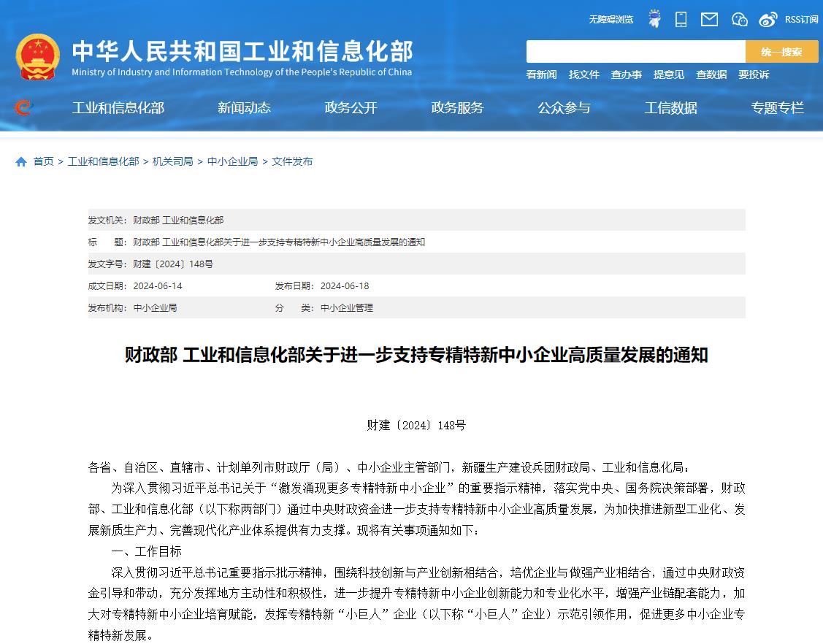823x644 pixels.
Task: Click 发布日期 value 2024-06-18
Action: [x=345, y=286]
